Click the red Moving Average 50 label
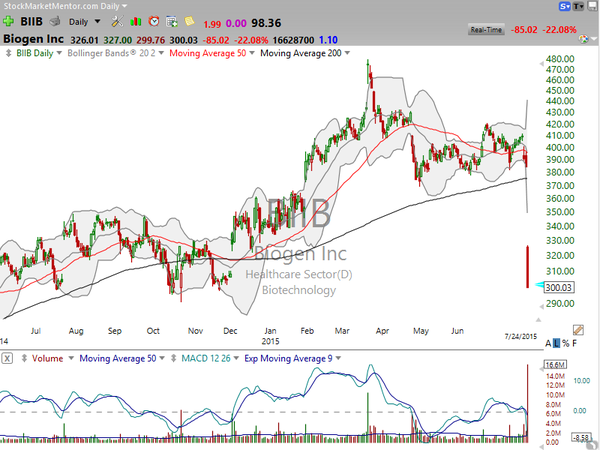The image size is (600, 450). pos(208,53)
